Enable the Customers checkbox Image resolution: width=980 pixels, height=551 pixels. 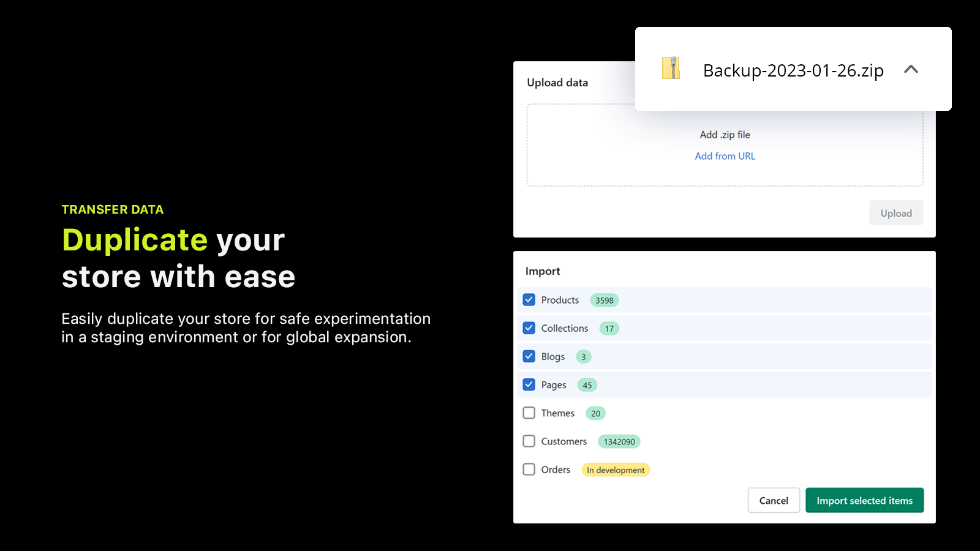529,441
